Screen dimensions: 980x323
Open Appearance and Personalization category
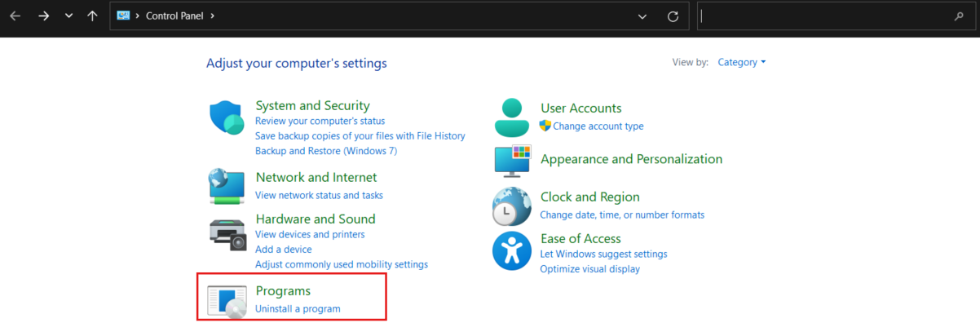632,159
